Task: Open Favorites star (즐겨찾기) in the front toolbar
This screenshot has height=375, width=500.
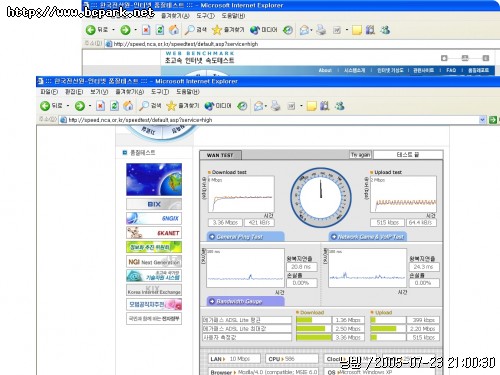Action: point(183,106)
